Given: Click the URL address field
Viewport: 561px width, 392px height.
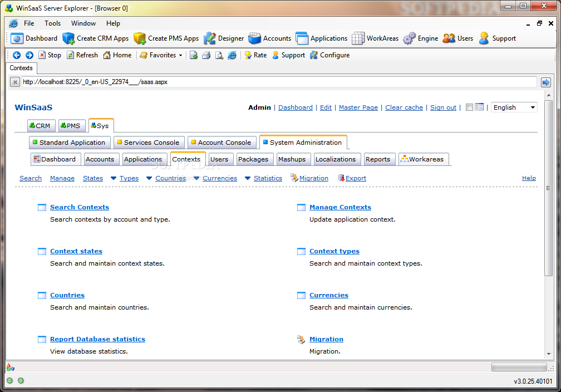Looking at the screenshot, I should [279, 82].
